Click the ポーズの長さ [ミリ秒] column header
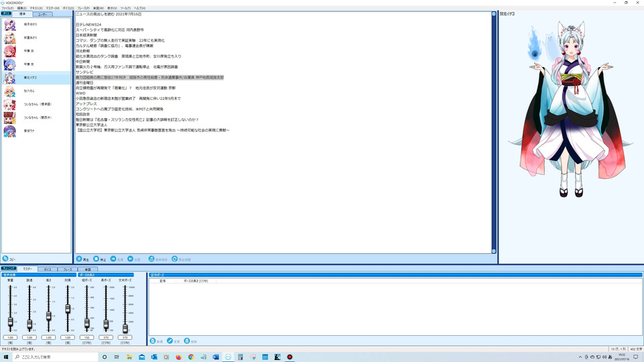The image size is (644, 362). [x=196, y=281]
